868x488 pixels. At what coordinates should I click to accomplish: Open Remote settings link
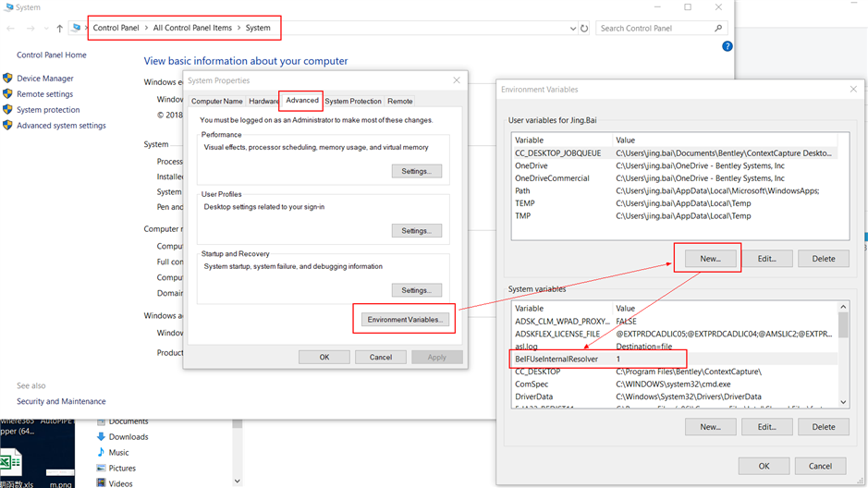45,94
